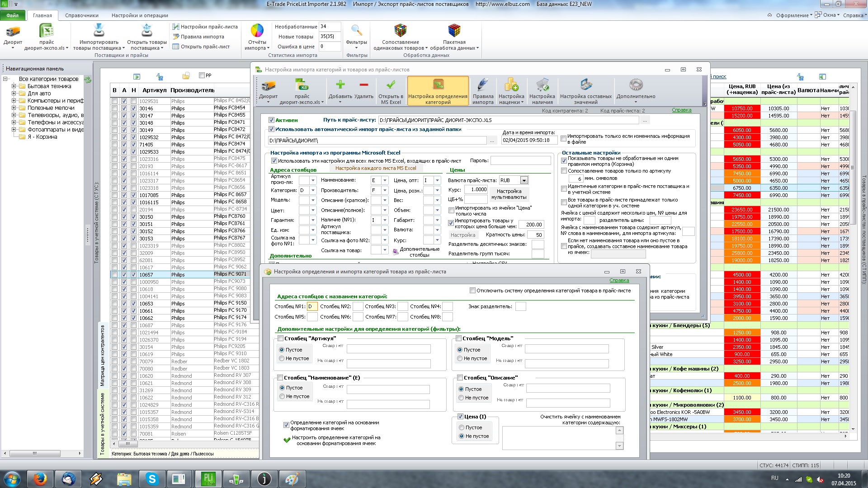Open Правила импорта feather icon
Screen dimensions: 868x488
point(483,84)
